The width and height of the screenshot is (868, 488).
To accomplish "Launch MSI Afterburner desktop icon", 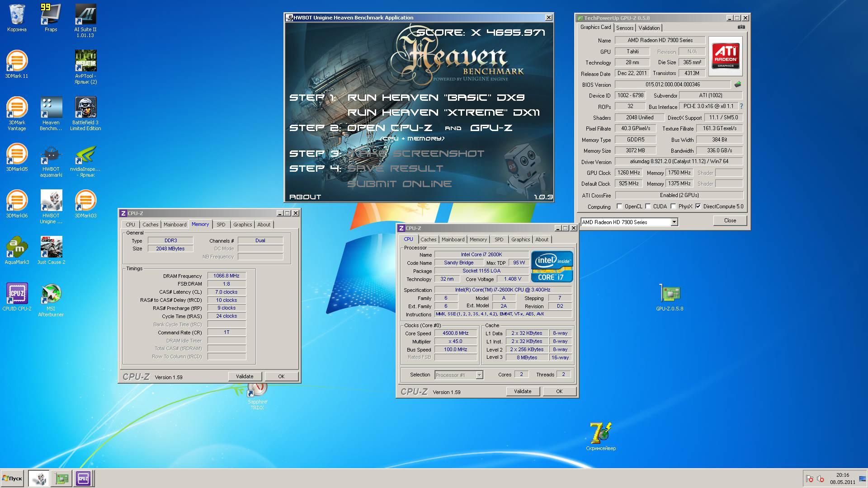I will (x=51, y=300).
